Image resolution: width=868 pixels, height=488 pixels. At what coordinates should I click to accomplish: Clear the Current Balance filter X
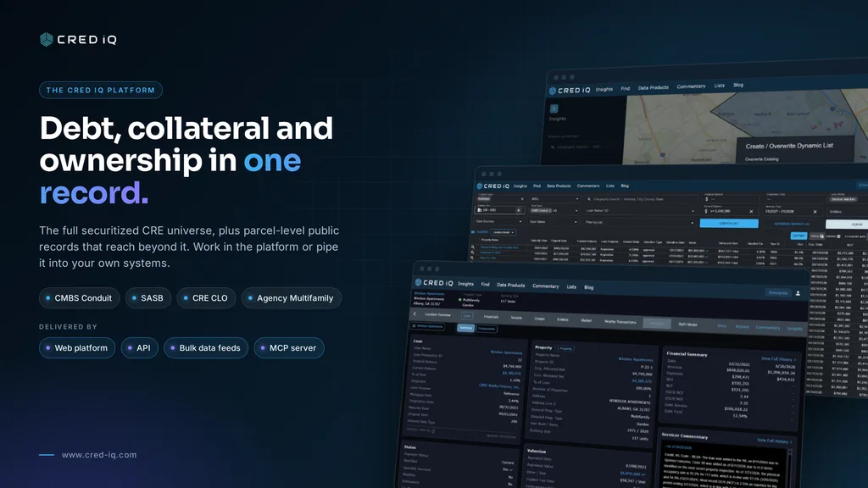click(x=751, y=211)
